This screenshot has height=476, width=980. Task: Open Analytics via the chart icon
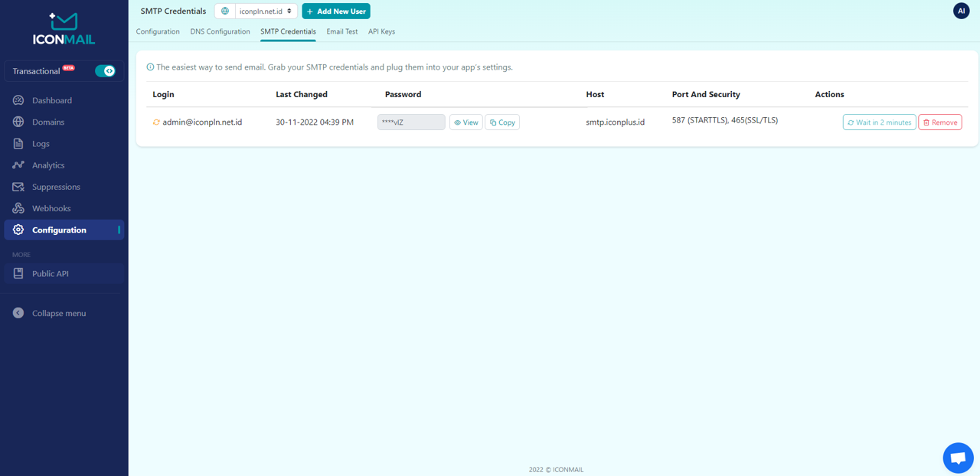(18, 165)
